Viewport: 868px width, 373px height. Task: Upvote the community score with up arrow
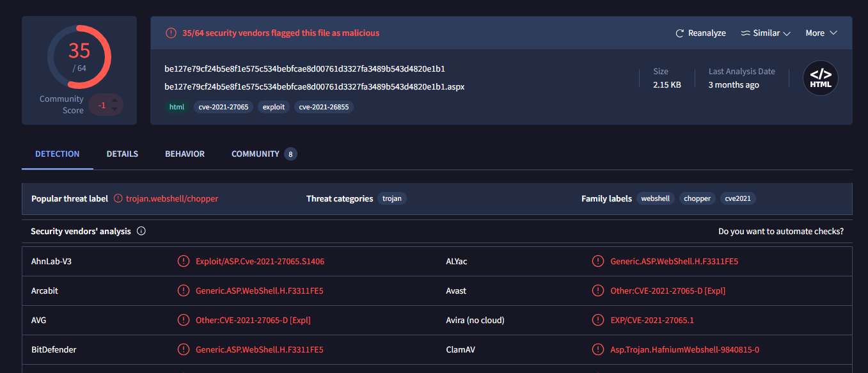click(x=114, y=99)
